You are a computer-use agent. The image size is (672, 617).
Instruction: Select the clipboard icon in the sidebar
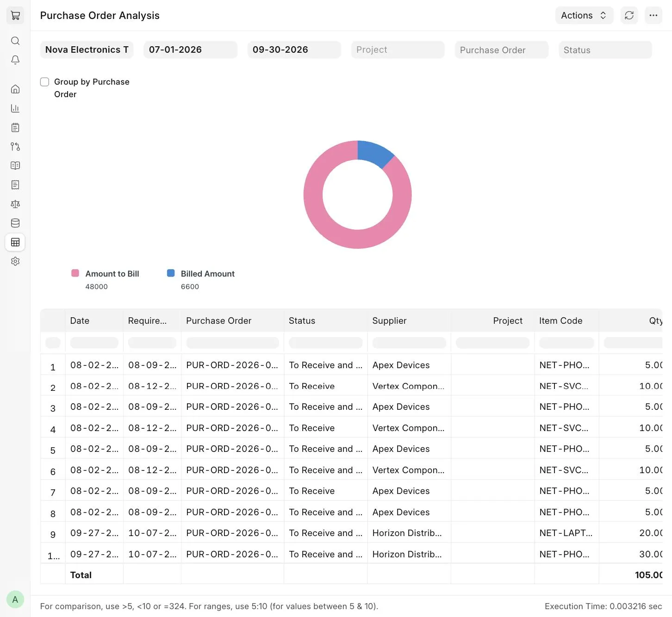pyautogui.click(x=15, y=127)
